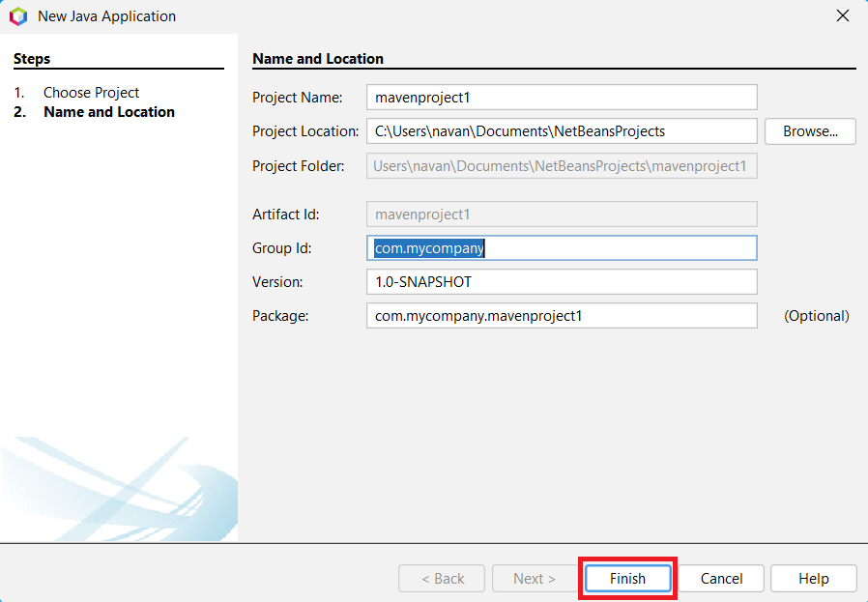This screenshot has width=868, height=602.
Task: Click the 'New Java Application' window title
Action: click(x=107, y=16)
